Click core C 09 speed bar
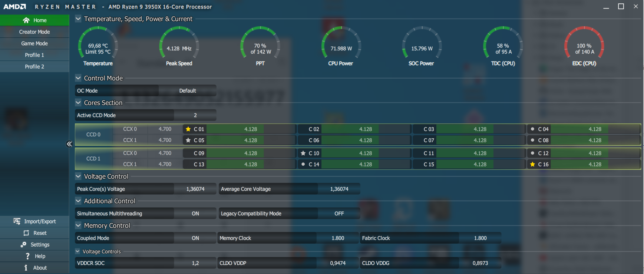Image resolution: width=644 pixels, height=274 pixels. [x=251, y=153]
